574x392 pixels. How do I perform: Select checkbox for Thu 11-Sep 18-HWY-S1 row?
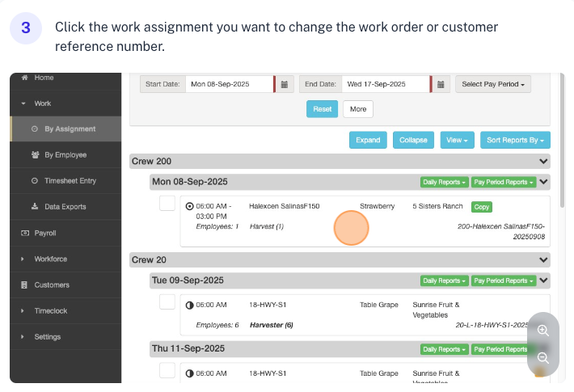167,370
